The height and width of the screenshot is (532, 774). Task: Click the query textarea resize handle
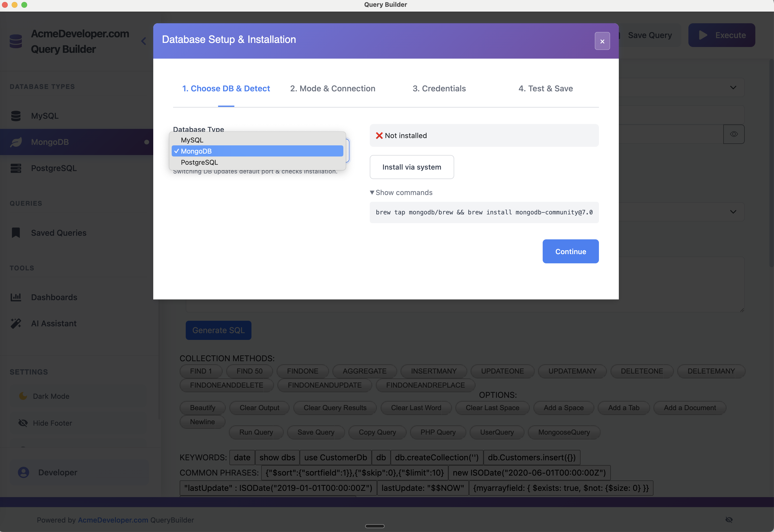742,310
